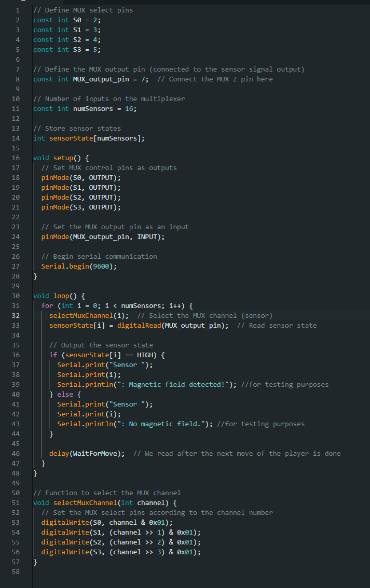
Task: Click comment '// Function to select the MUX channel'
Action: 107,493
